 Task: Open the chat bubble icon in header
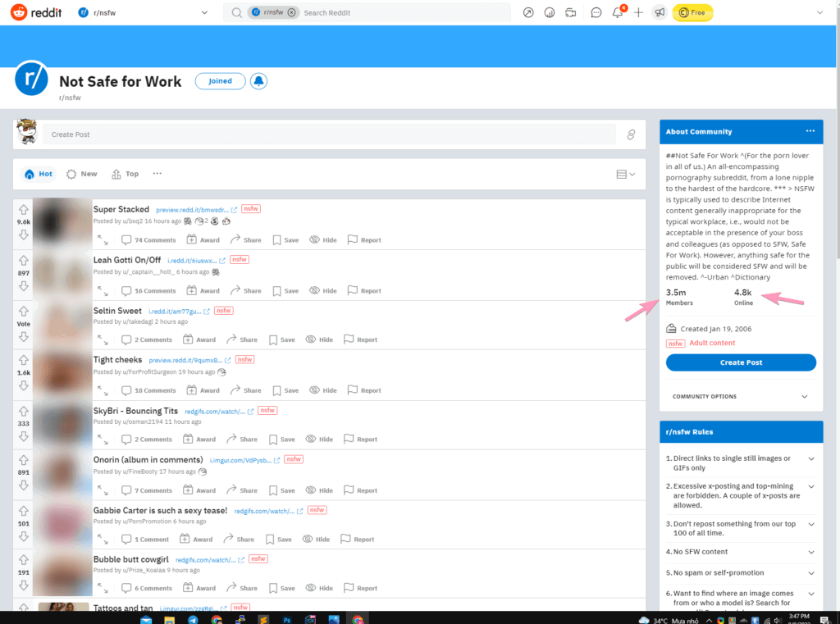click(x=596, y=12)
